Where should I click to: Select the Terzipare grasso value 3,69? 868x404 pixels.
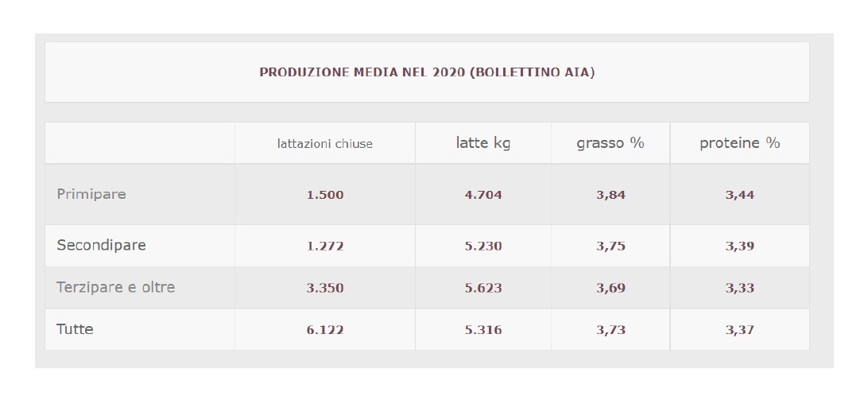point(610,288)
